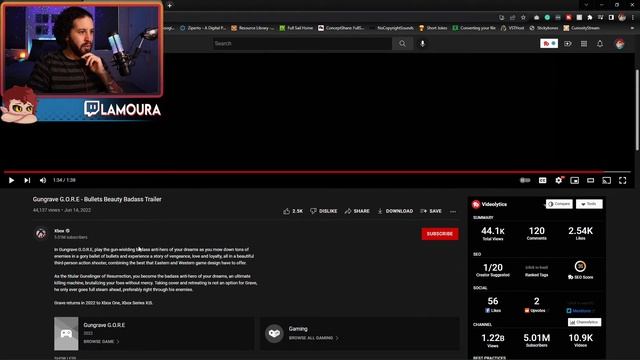
Task: Open the Converting your file bookmark
Action: pyautogui.click(x=474, y=28)
